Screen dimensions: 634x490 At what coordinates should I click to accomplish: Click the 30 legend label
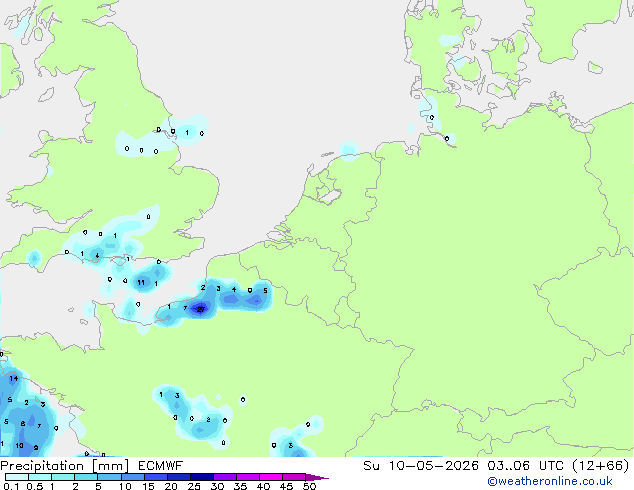[217, 486]
